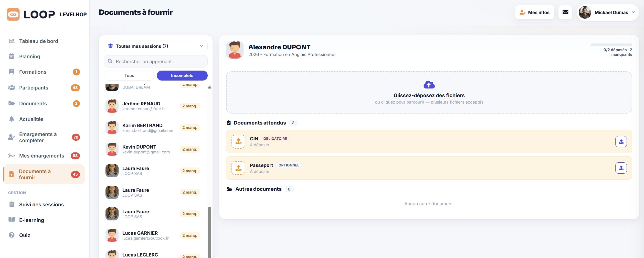Click the DUBAI DREAM company text
Image resolution: width=644 pixels, height=258 pixels.
[136, 87]
